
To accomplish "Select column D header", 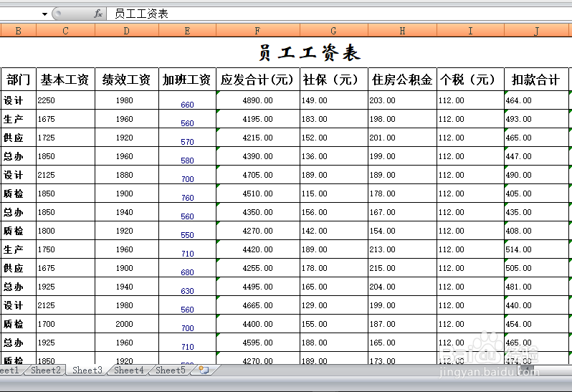I will click(x=127, y=31).
